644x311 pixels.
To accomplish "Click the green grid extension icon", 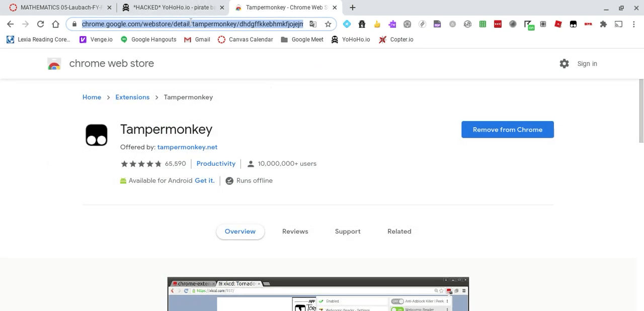I will click(482, 24).
